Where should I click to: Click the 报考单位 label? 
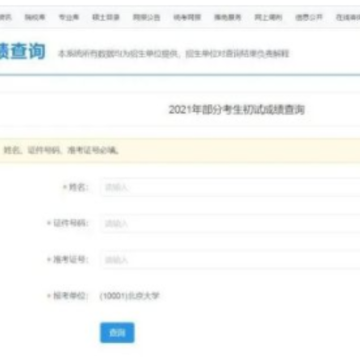coord(68,296)
